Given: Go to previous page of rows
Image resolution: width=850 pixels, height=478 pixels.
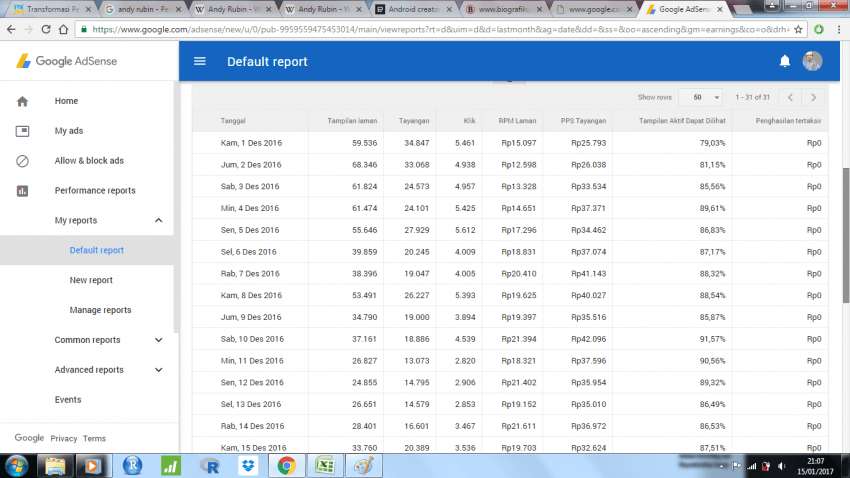Looking at the screenshot, I should [790, 98].
